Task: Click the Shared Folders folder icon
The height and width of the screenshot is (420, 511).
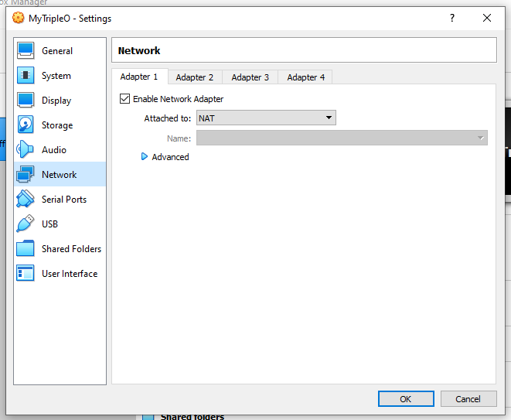Action: tap(25, 248)
